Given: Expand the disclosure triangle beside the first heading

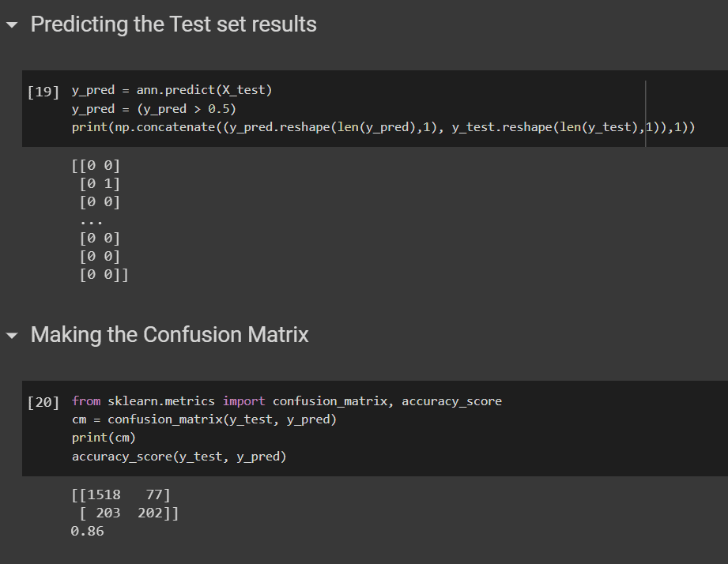Looking at the screenshot, I should pos(10,24).
